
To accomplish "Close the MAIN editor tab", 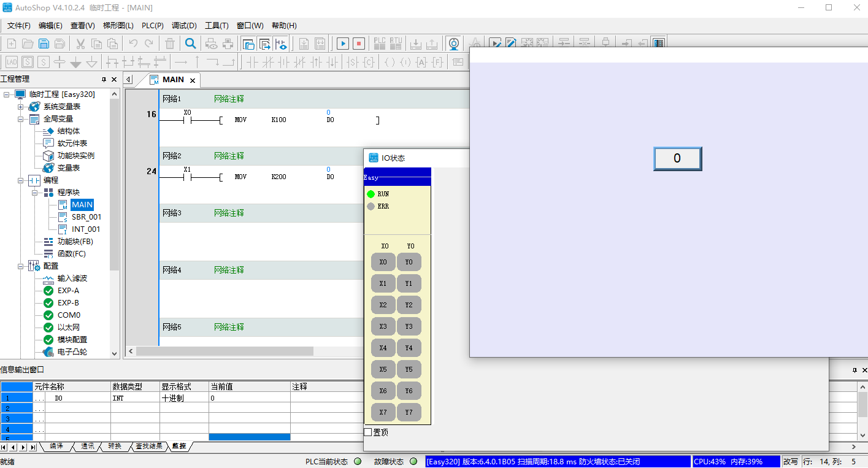I will pyautogui.click(x=193, y=80).
